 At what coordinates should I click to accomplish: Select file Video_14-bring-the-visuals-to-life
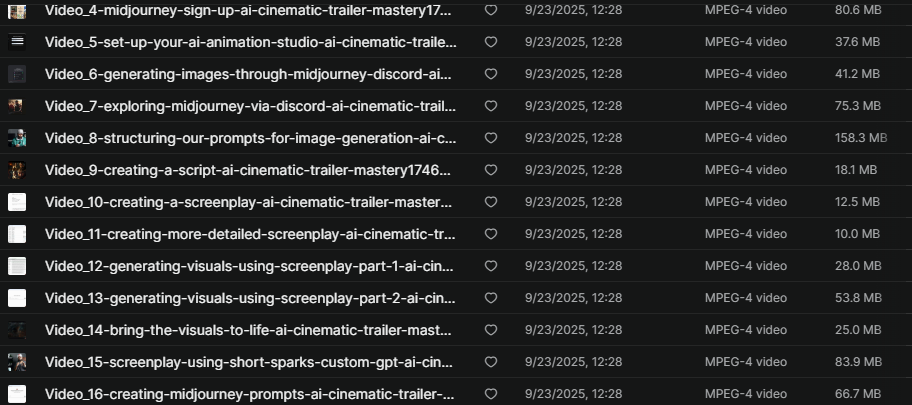click(248, 330)
